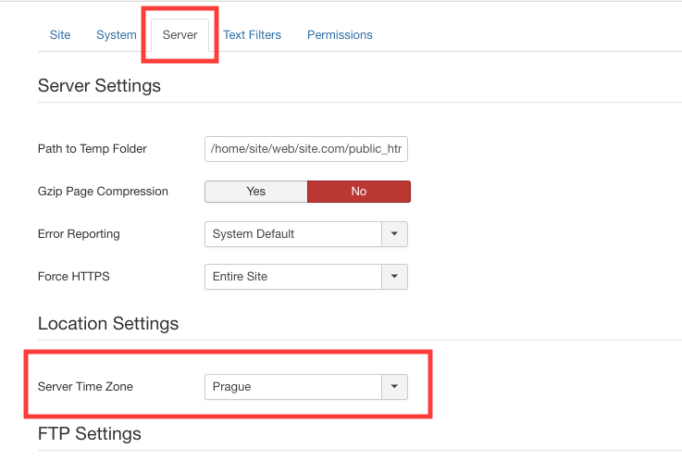
Task: Open the Server Time Zone dropdown arrow
Action: [394, 387]
